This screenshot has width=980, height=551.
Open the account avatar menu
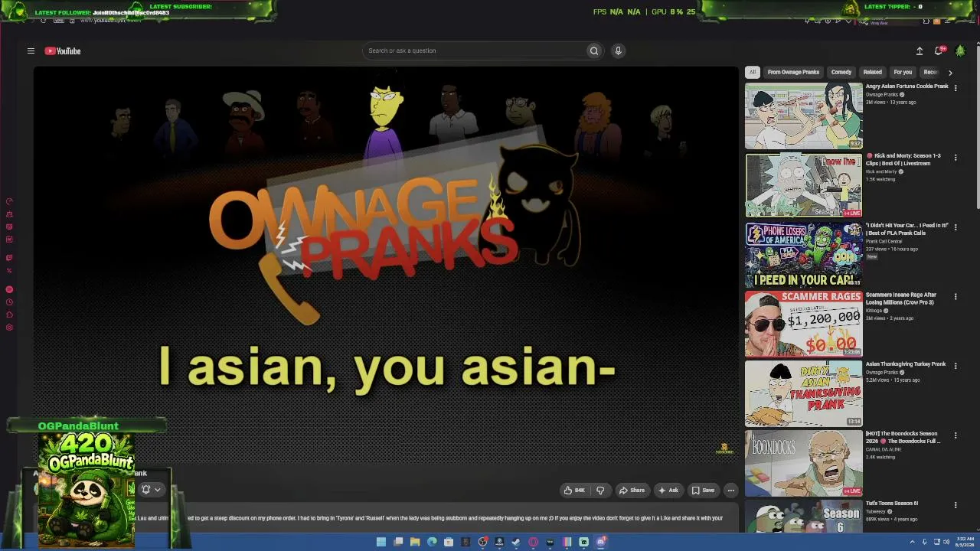point(960,51)
